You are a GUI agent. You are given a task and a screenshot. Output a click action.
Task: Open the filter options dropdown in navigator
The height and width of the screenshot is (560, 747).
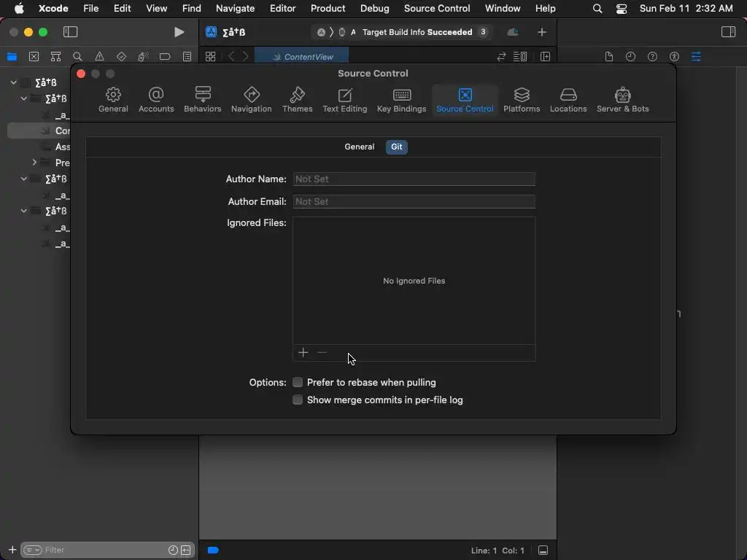pos(32,550)
